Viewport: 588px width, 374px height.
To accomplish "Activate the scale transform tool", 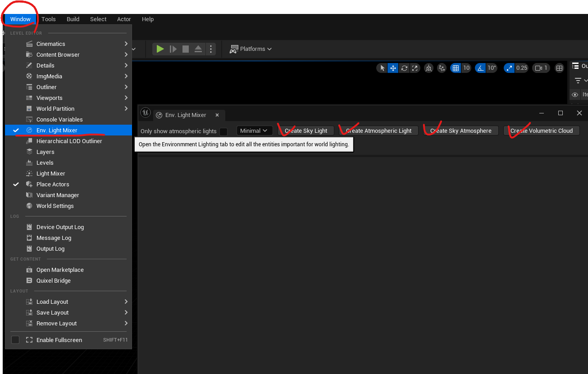I will tap(415, 68).
